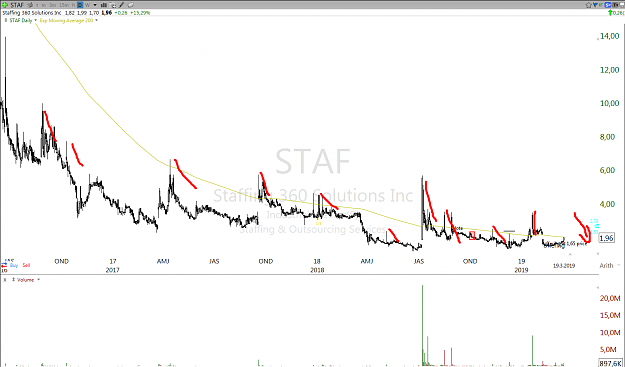Click the thumbtack pin icon next to STAF
Image resolution: width=625 pixels, height=367 pixels.
coord(30,5)
